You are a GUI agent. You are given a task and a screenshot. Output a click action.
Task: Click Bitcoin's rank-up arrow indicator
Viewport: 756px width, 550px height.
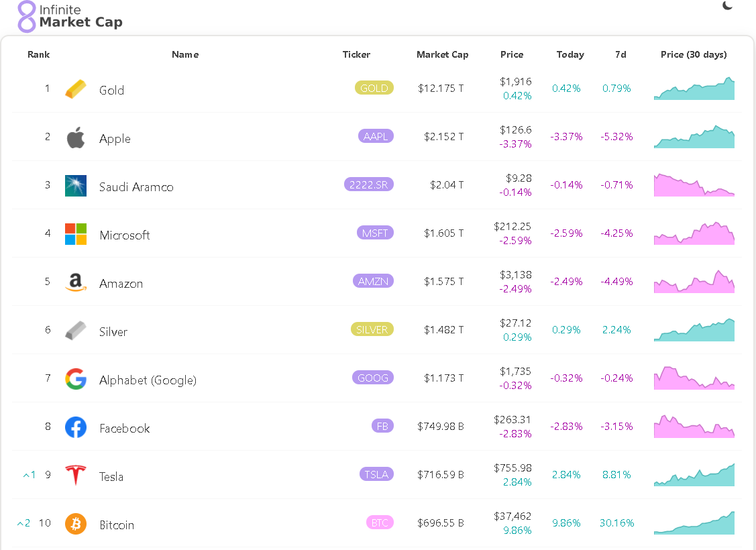click(23, 523)
